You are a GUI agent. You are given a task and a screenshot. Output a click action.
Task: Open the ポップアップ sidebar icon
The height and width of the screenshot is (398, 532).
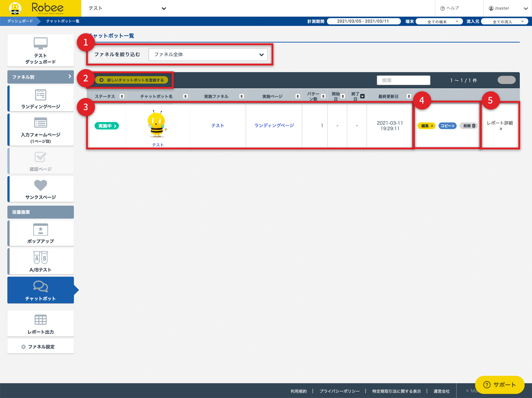(41, 230)
